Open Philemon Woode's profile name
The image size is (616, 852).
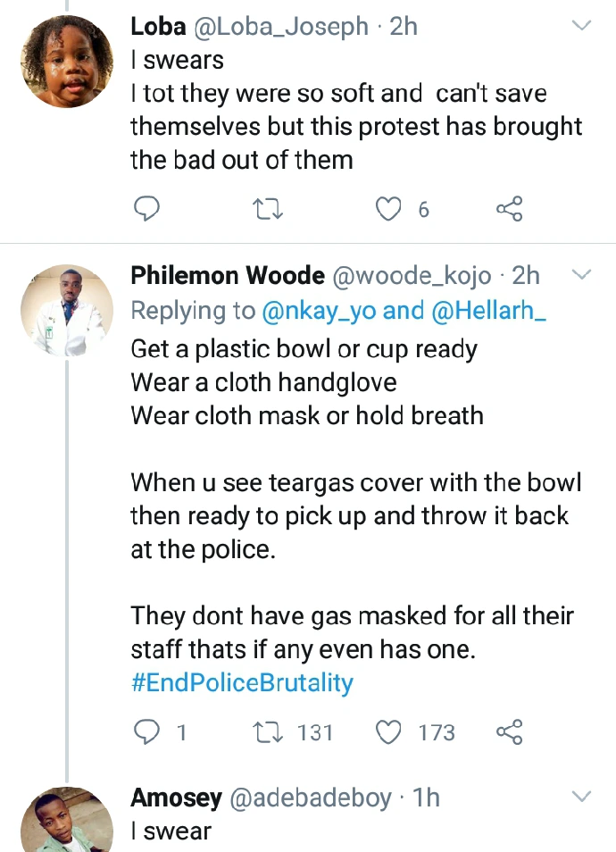(x=228, y=276)
